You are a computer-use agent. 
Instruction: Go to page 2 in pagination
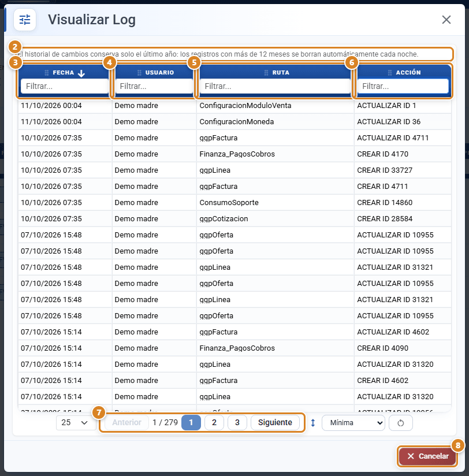point(214,423)
